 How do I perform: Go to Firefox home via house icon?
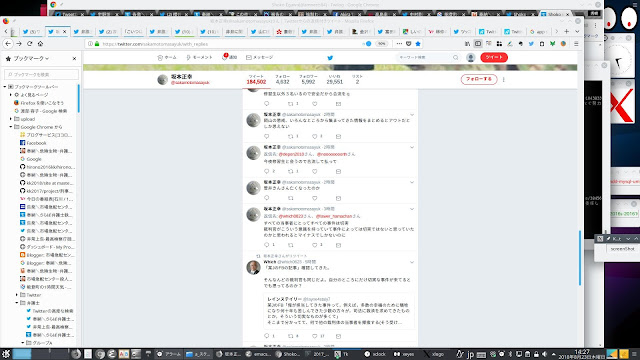click(40, 44)
